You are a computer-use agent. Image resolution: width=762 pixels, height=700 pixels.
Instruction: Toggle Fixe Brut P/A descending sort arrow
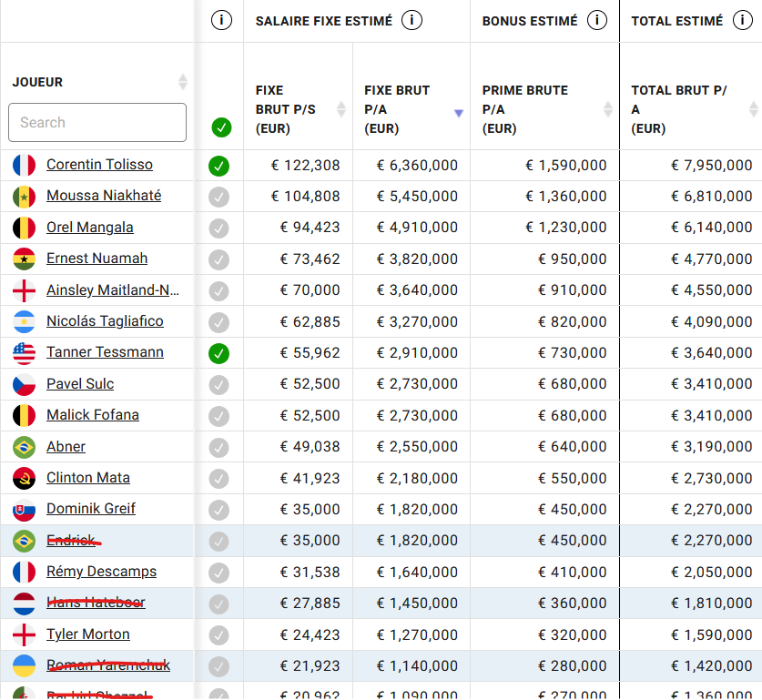pos(458,113)
